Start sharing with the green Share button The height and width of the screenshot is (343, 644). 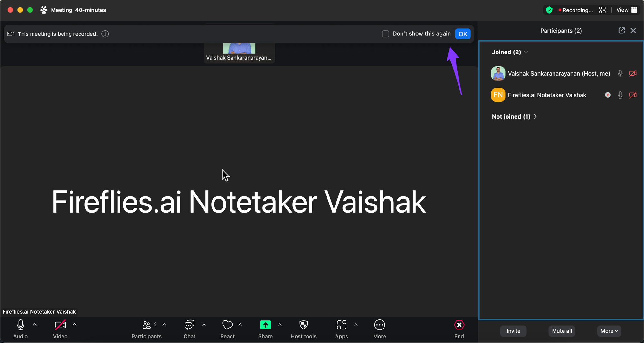point(265,329)
